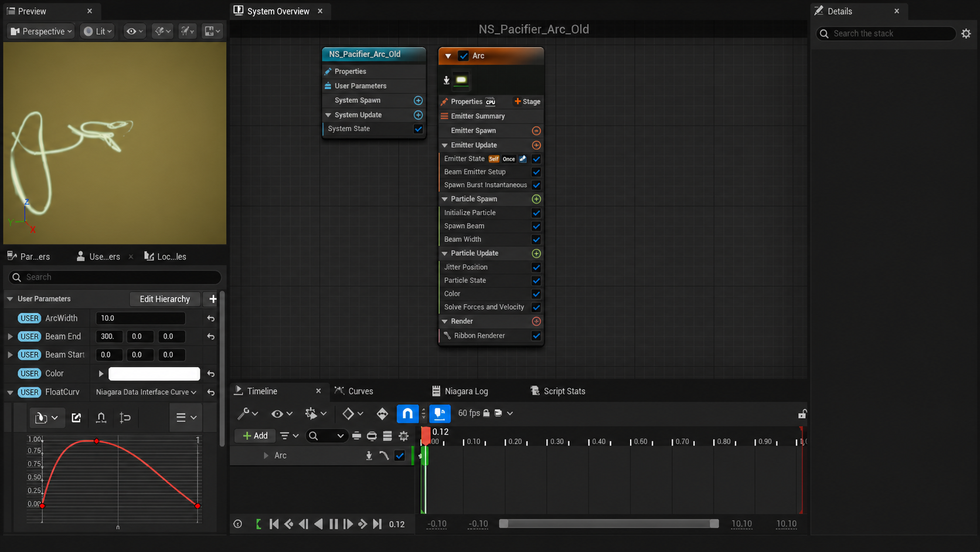Click the Arc emitter thumbnail
Viewport: 980px width, 552px height.
click(461, 80)
